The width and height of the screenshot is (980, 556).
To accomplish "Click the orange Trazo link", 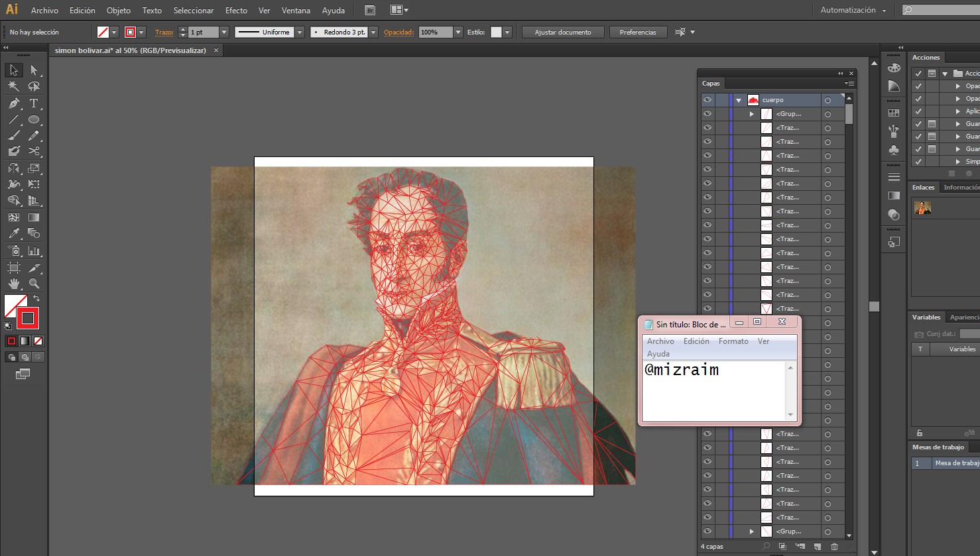I will 164,32.
